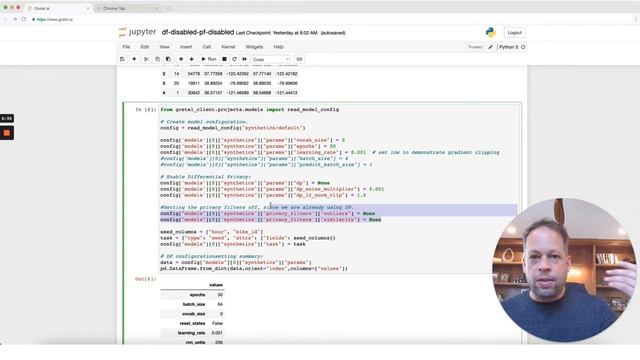Click the privacy_filters similarity code line
Viewport: 640px width, 360px height.
[x=271, y=220]
